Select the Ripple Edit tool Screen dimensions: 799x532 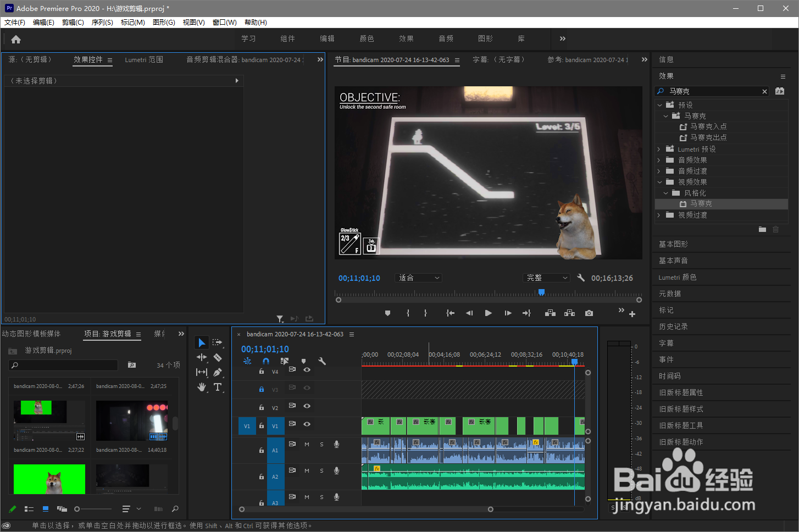(x=202, y=357)
